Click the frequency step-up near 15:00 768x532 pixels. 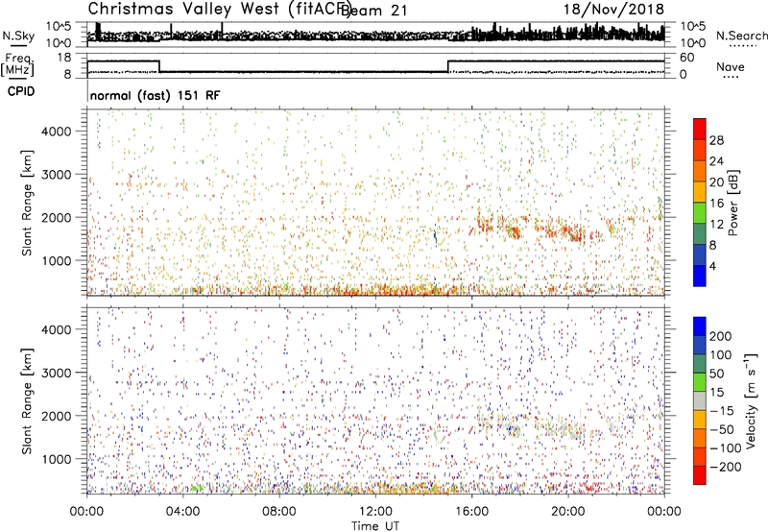click(448, 66)
